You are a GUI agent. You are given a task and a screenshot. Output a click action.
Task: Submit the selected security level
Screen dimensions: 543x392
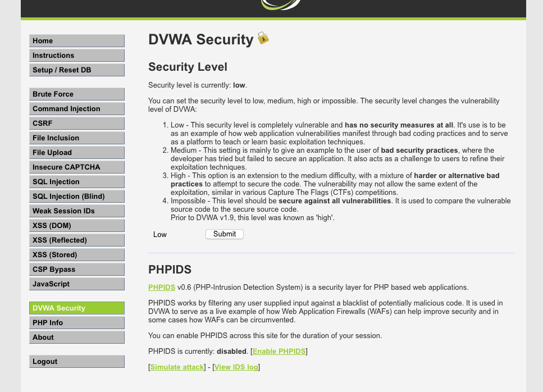pos(225,234)
